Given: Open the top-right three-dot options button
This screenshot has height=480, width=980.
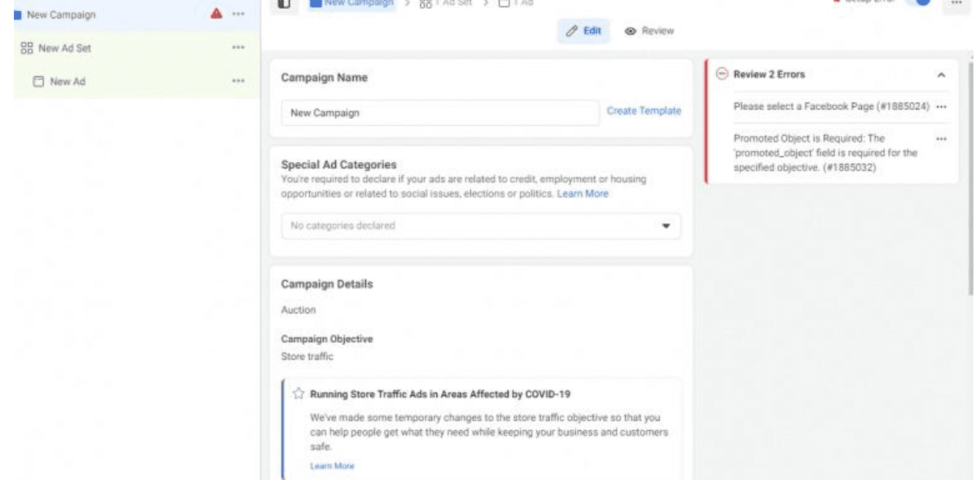Looking at the screenshot, I should pos(955,4).
